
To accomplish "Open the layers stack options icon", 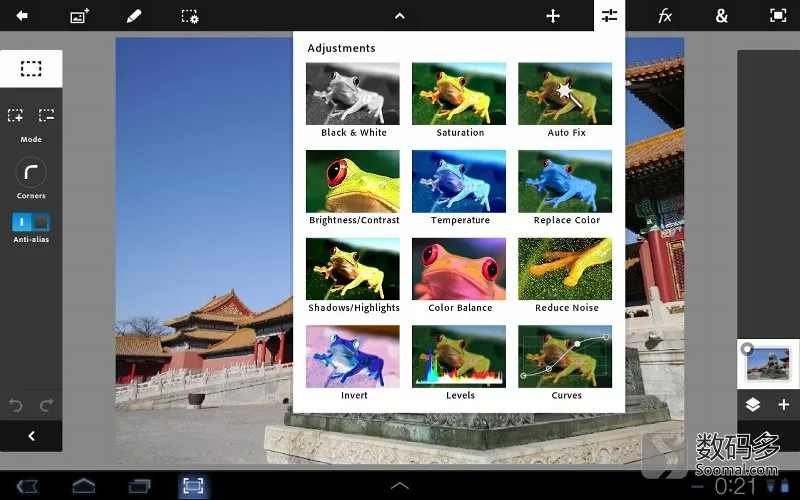I will tap(753, 405).
